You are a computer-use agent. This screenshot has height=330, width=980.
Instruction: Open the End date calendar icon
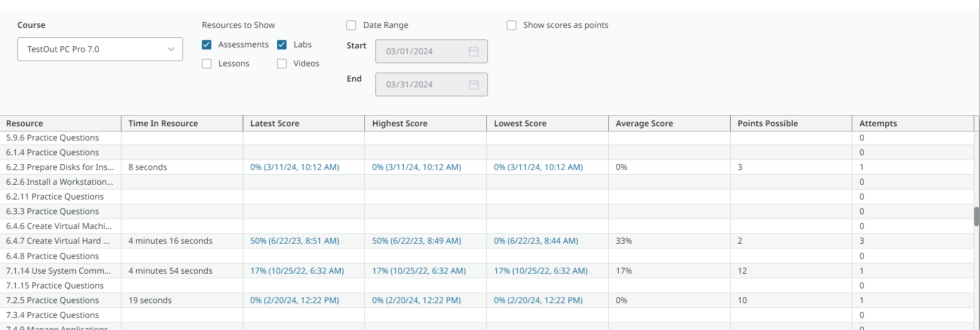pos(473,85)
